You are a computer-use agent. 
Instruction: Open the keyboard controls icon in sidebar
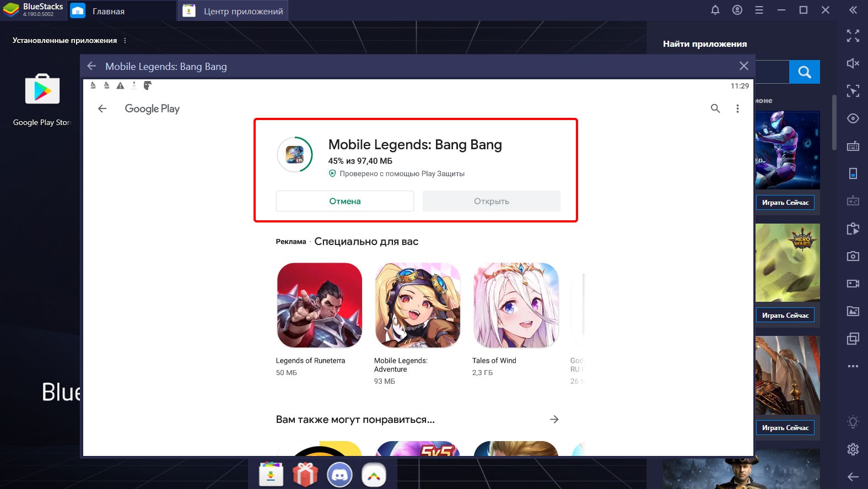(853, 146)
